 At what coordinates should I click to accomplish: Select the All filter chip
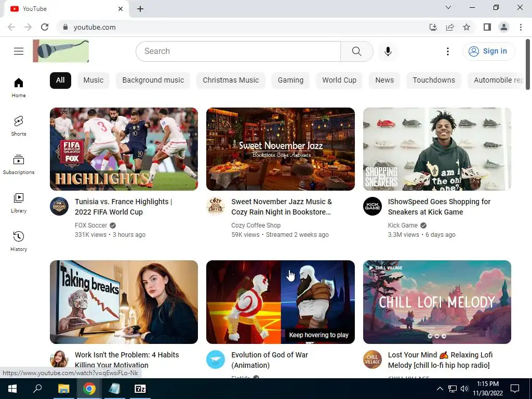click(60, 81)
